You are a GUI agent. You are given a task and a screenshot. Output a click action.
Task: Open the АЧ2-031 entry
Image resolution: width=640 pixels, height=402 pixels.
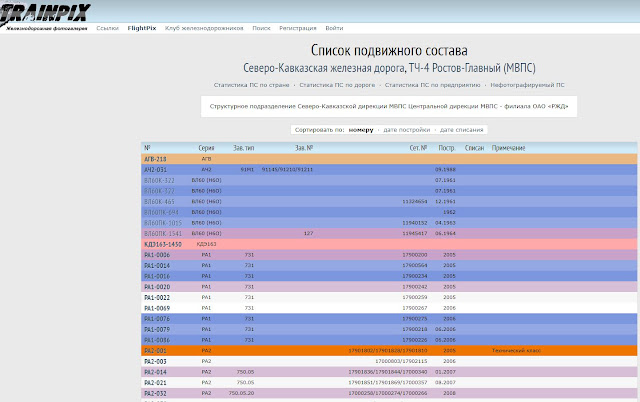(x=156, y=169)
